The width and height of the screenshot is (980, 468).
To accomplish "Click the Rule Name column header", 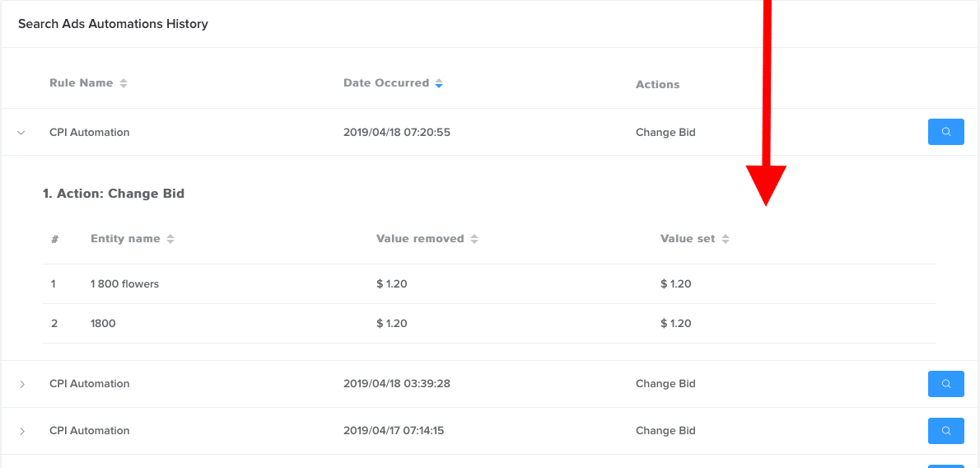I will coord(82,83).
